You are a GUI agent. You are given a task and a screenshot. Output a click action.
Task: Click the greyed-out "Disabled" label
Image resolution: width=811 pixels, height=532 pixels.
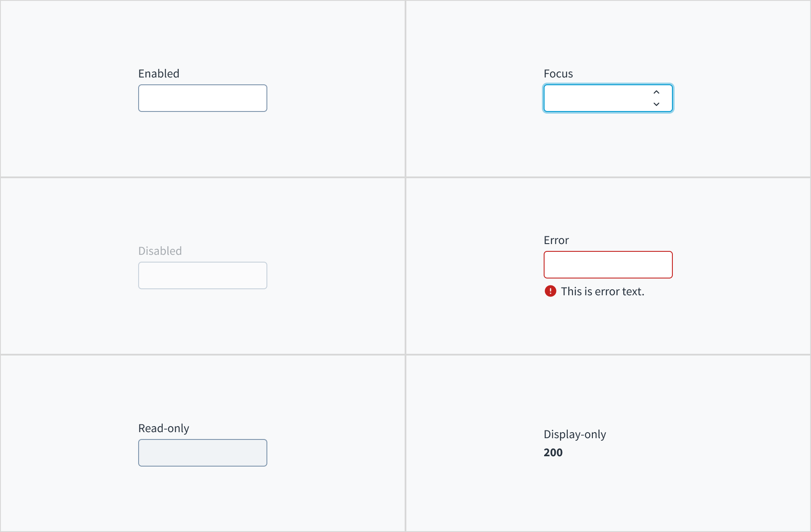pyautogui.click(x=160, y=251)
